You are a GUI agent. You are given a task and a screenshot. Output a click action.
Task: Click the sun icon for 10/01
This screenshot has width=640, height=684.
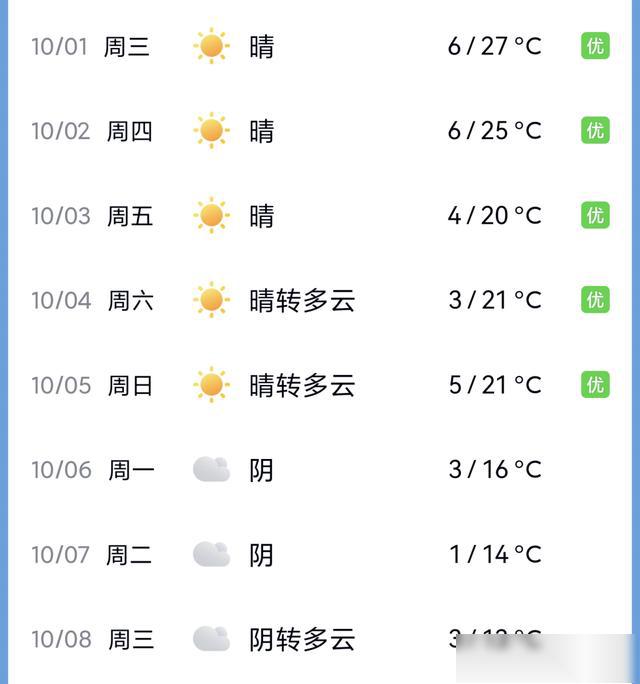coord(211,46)
